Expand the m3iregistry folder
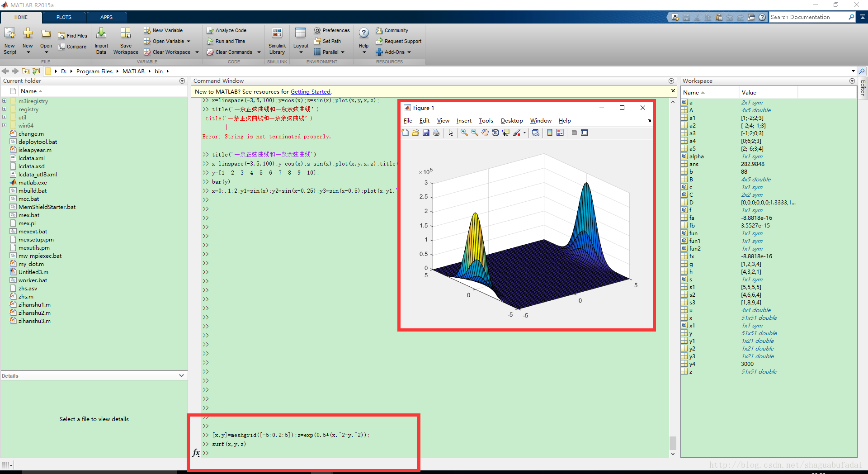 click(x=5, y=101)
